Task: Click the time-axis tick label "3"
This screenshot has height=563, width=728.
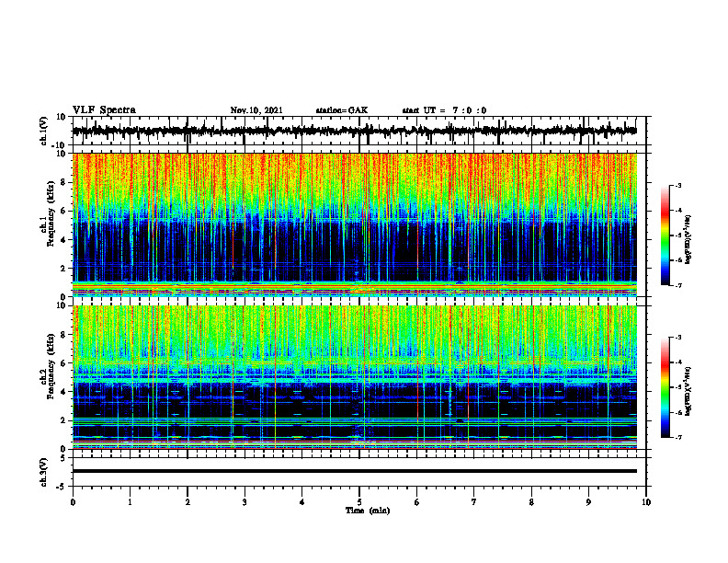Action: click(245, 502)
